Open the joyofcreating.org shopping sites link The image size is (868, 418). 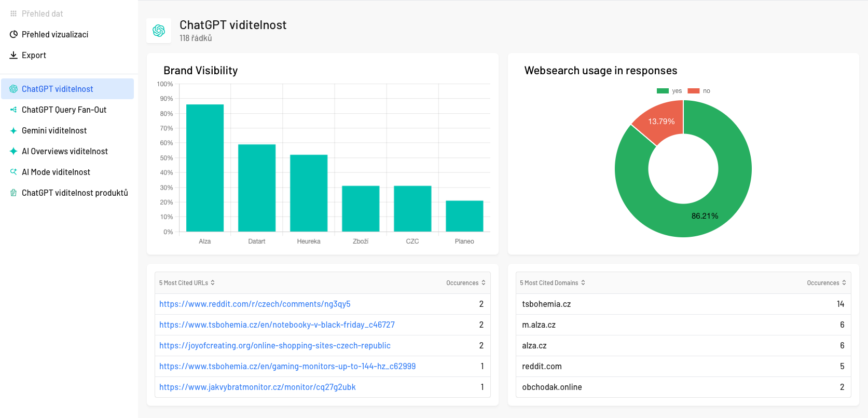tap(274, 345)
